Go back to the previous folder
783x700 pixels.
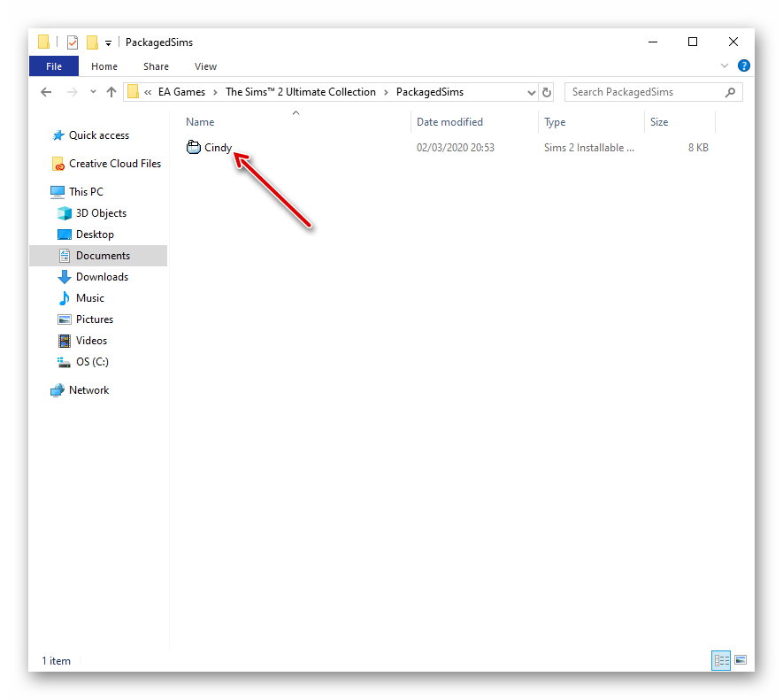pyautogui.click(x=46, y=92)
